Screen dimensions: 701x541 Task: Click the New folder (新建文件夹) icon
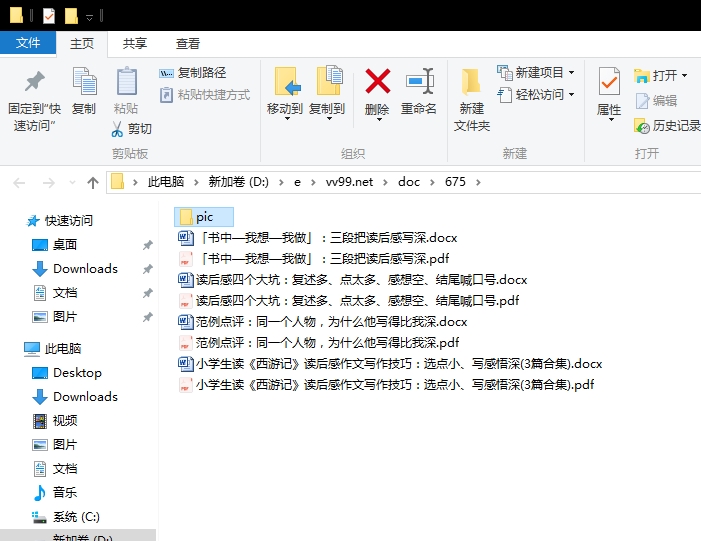pos(471,81)
